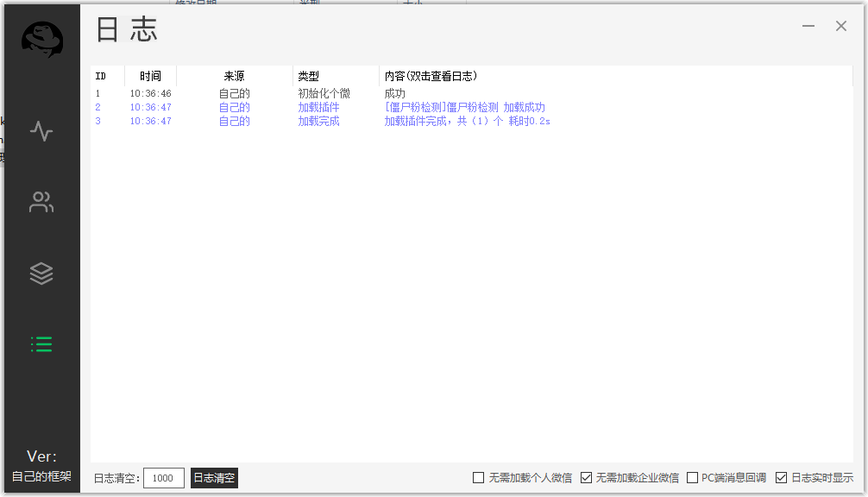
Task: Click the 日志清空 button
Action: click(214, 478)
